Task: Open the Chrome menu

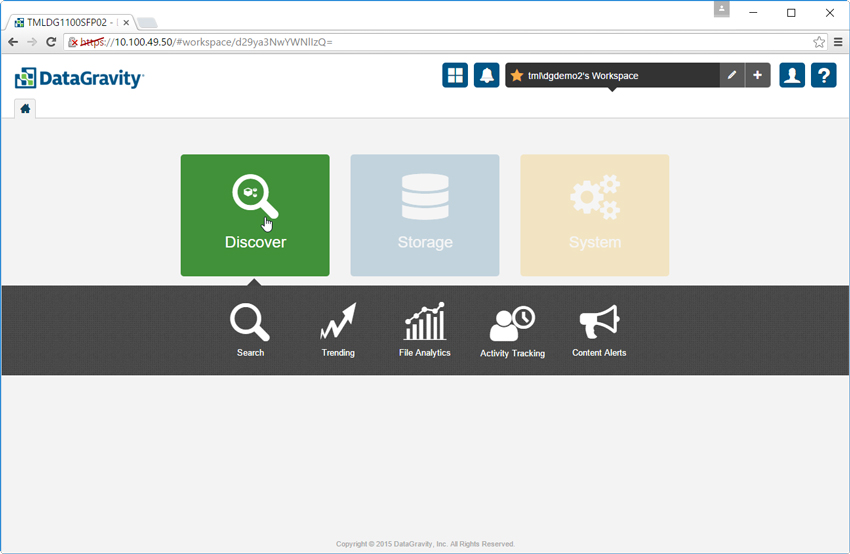Action: click(x=838, y=42)
